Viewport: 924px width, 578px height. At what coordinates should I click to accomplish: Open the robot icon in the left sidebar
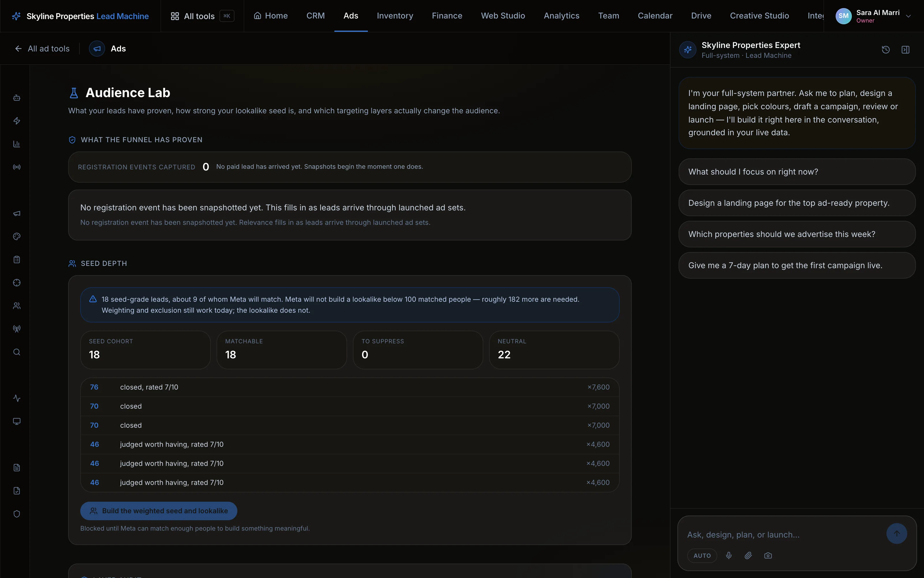click(x=16, y=98)
